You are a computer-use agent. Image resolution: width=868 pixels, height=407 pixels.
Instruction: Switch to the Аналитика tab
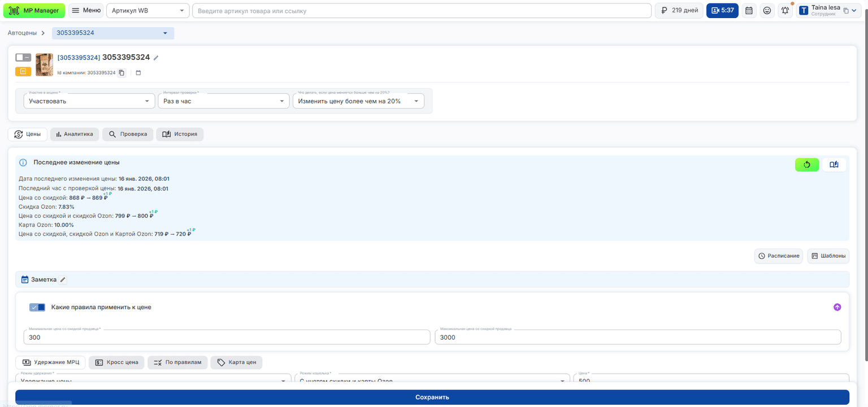[x=75, y=135]
